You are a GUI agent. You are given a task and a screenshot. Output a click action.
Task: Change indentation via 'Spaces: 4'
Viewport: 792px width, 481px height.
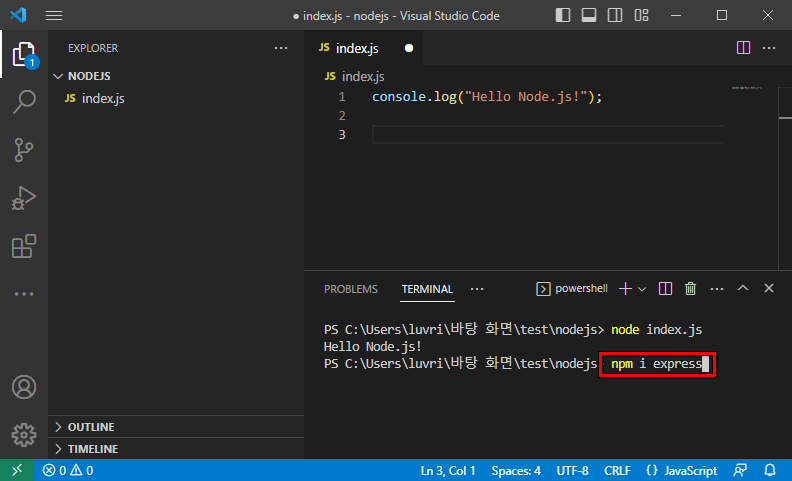click(x=516, y=471)
